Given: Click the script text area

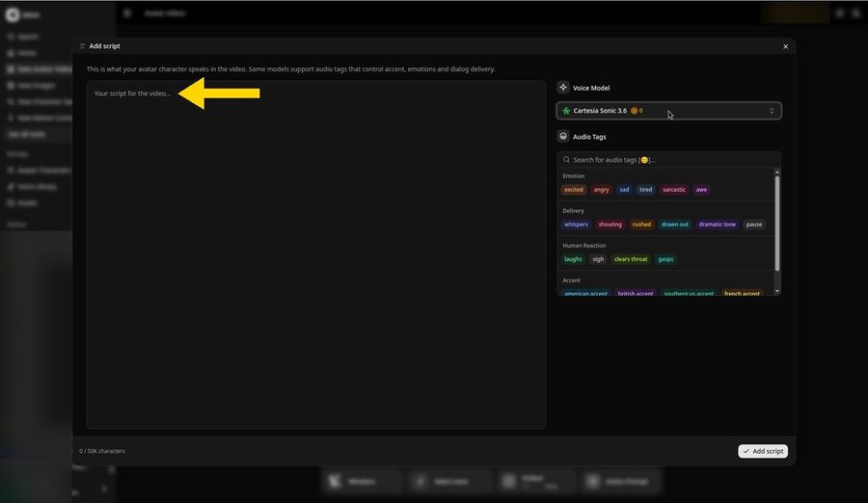Looking at the screenshot, I should pyautogui.click(x=316, y=254).
